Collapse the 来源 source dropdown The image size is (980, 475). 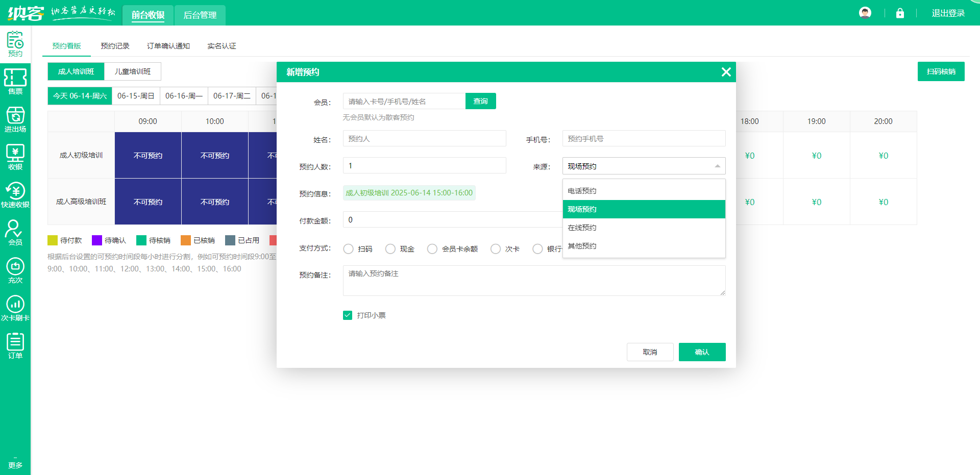pyautogui.click(x=717, y=166)
